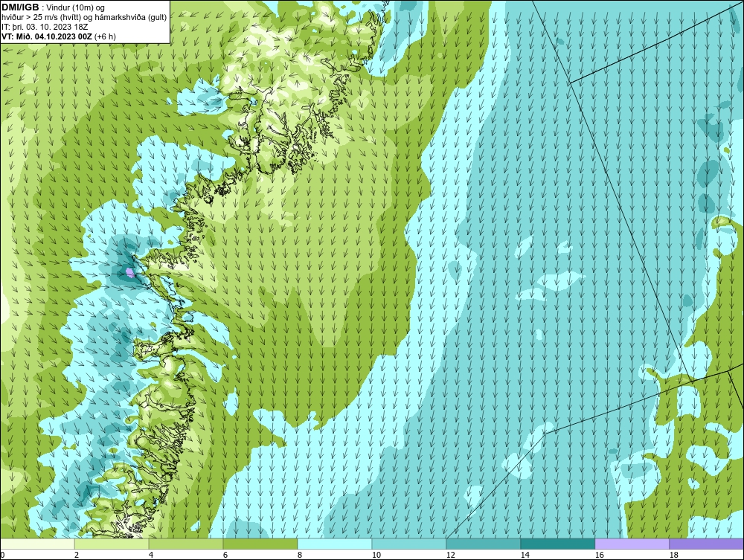Screen dimensions: 744x560
Task: Click the 2–4 m/s light green legend swatch
Action: [112, 544]
